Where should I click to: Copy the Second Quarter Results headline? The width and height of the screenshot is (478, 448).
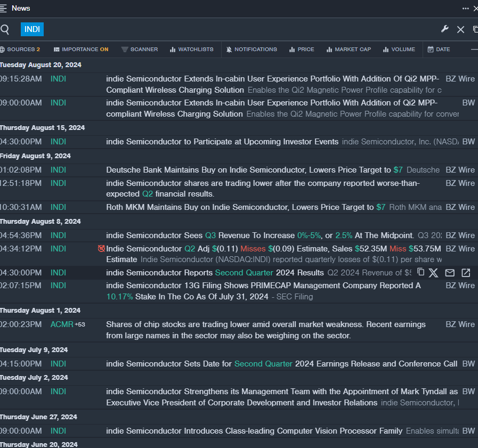click(420, 272)
